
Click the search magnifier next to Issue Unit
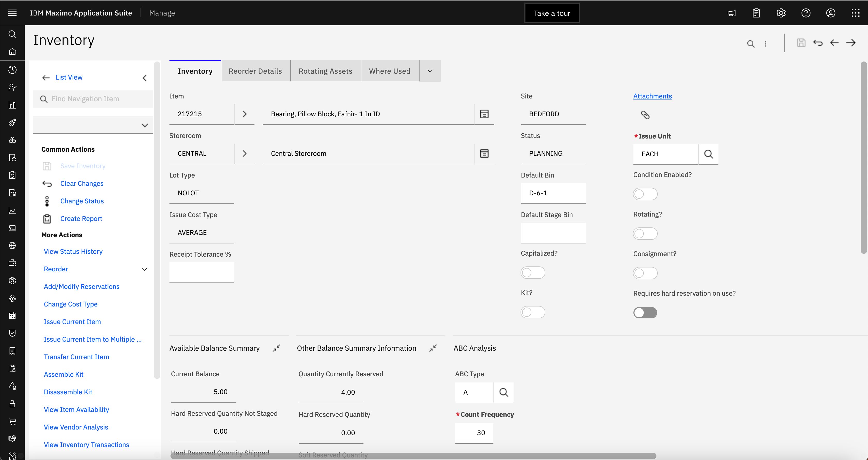(708, 154)
